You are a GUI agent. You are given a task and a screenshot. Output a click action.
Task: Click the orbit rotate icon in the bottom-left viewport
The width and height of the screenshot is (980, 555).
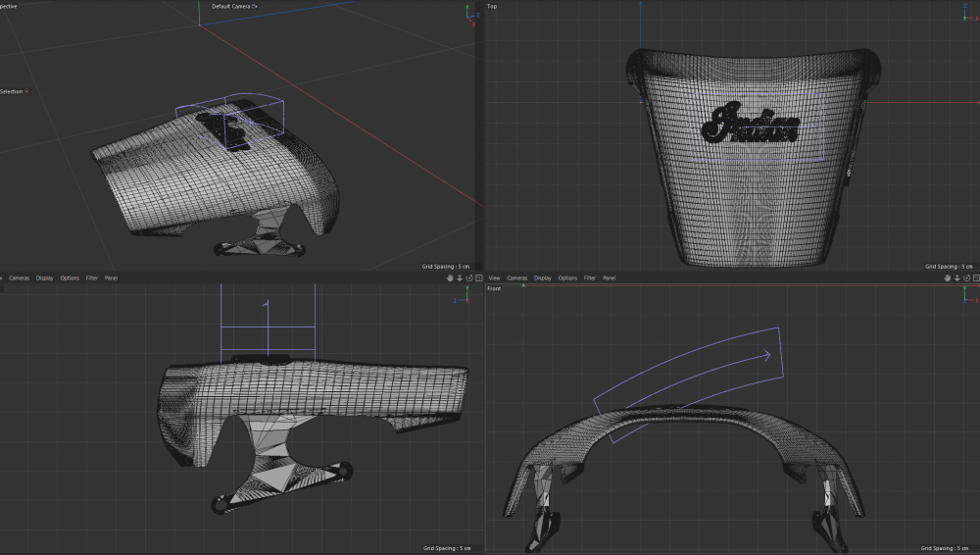click(468, 277)
